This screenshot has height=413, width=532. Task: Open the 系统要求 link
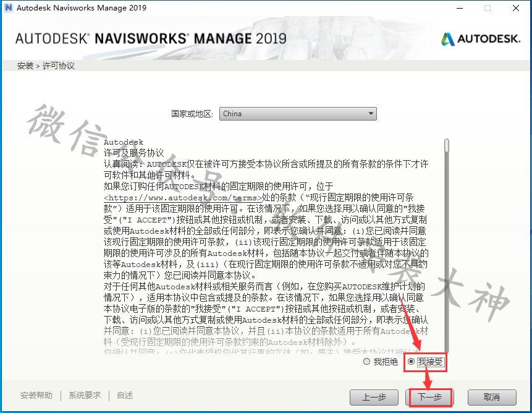click(x=85, y=395)
